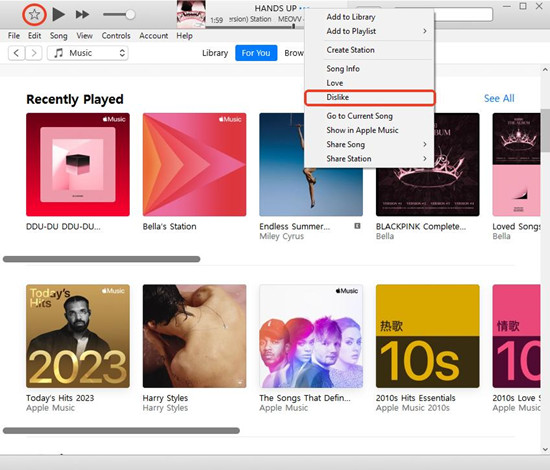Screen dimensions: 550x470
Task: Click the Apple Music 2010s curator link
Action: [412, 408]
